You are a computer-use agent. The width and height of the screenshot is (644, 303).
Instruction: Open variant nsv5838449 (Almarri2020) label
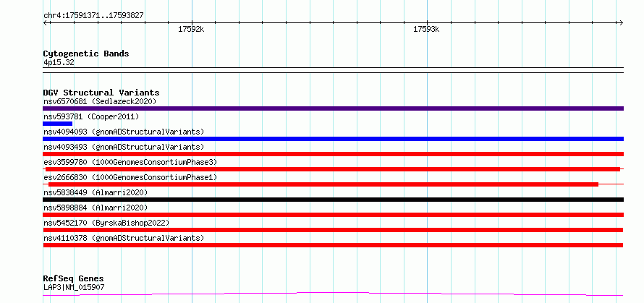click(96, 192)
